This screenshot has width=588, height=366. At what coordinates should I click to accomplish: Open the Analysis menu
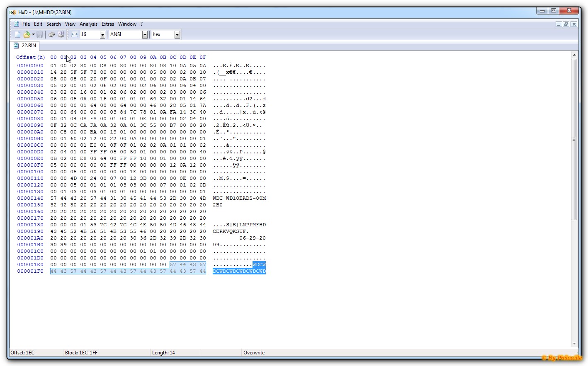pyautogui.click(x=88, y=24)
